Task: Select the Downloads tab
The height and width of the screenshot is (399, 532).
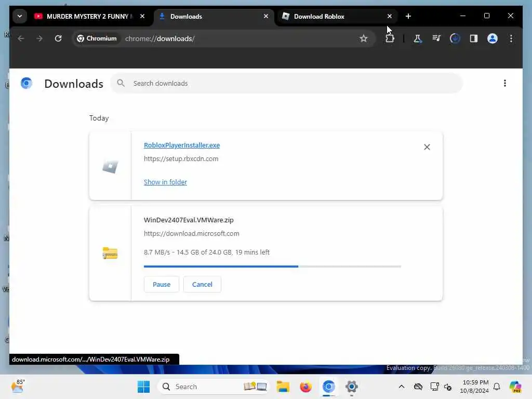Action: 214,16
